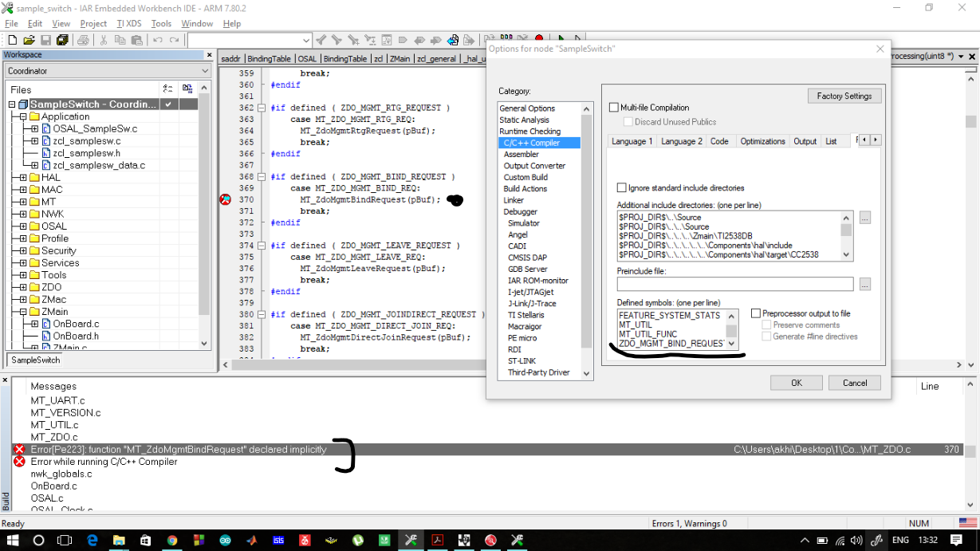Click the Preserve comments checkbox
Image resolution: width=980 pixels, height=551 pixels.
pyautogui.click(x=766, y=325)
